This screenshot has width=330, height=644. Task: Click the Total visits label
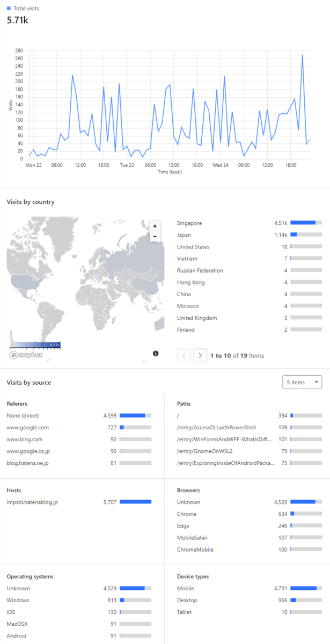pos(26,9)
